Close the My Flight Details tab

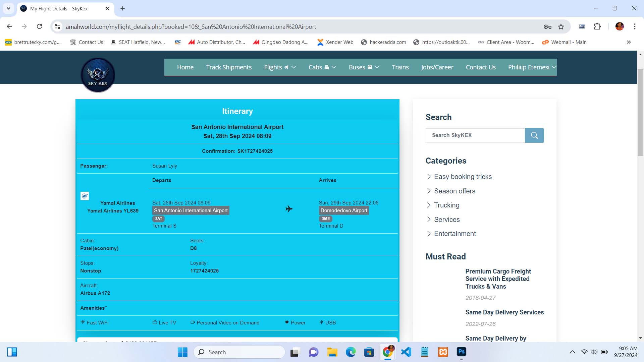[x=107, y=8]
